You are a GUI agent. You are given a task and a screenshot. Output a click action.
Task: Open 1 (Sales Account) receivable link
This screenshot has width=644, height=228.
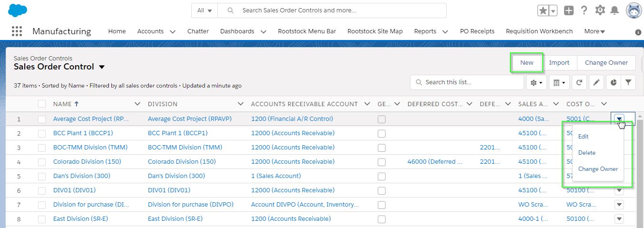276,176
